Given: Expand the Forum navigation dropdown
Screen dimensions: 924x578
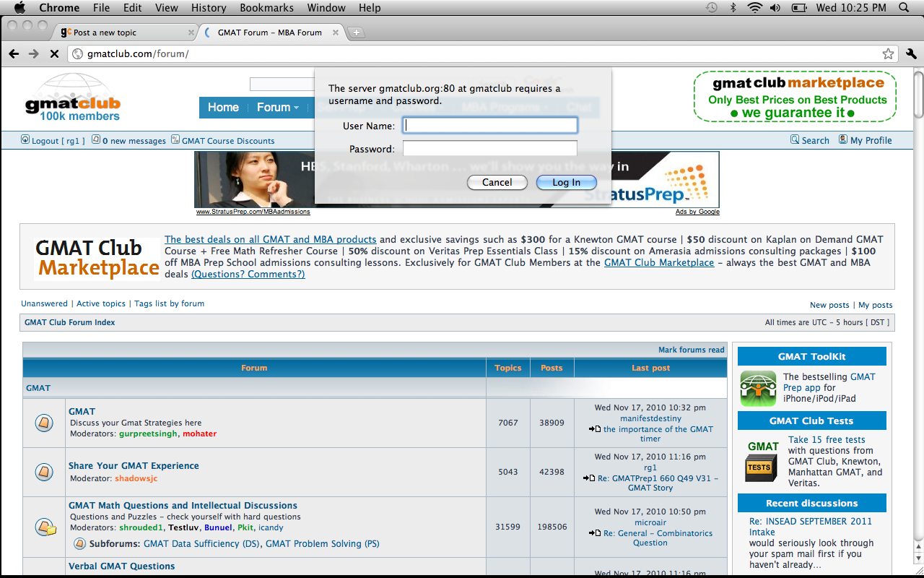Looking at the screenshot, I should 278,108.
